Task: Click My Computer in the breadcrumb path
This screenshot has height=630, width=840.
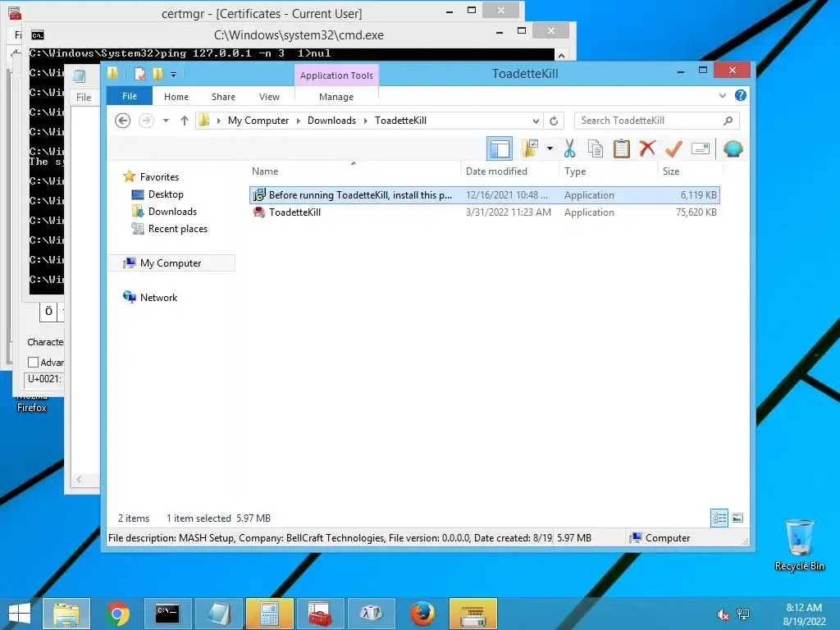Action: 258,121
